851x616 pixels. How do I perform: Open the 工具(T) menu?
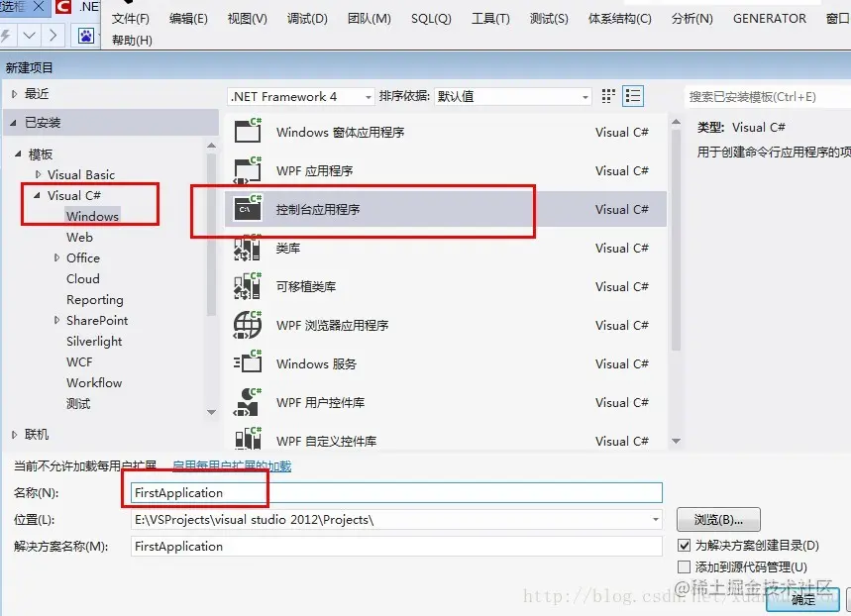[490, 19]
